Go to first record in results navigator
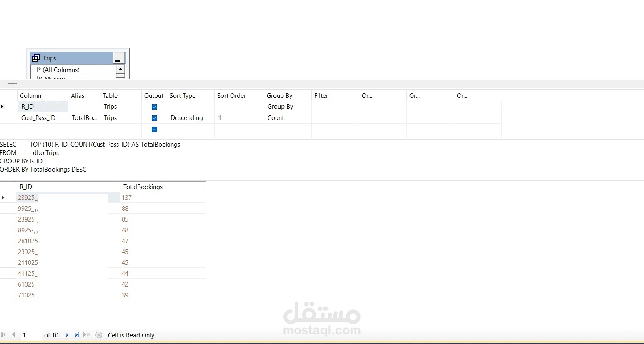The image size is (644, 344). (x=4, y=335)
